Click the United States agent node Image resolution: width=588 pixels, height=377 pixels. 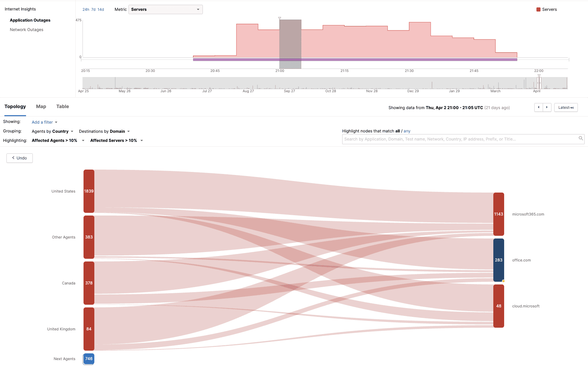(x=89, y=191)
